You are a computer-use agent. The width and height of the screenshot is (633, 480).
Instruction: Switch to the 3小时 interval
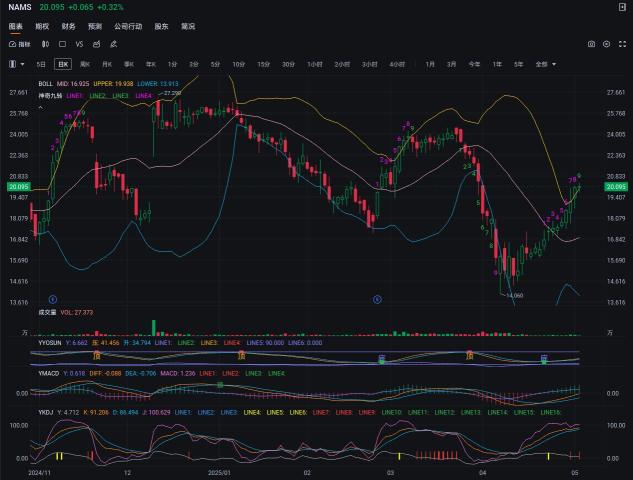pyautogui.click(x=369, y=64)
